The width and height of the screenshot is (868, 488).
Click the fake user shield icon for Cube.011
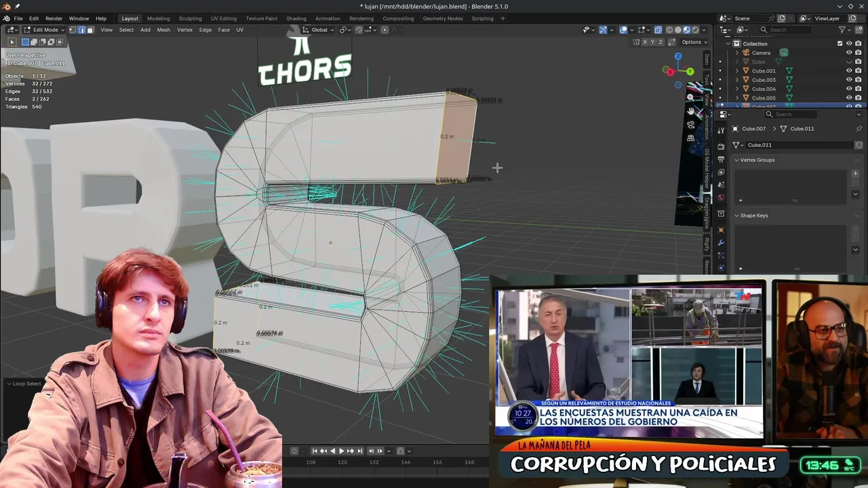(x=859, y=145)
